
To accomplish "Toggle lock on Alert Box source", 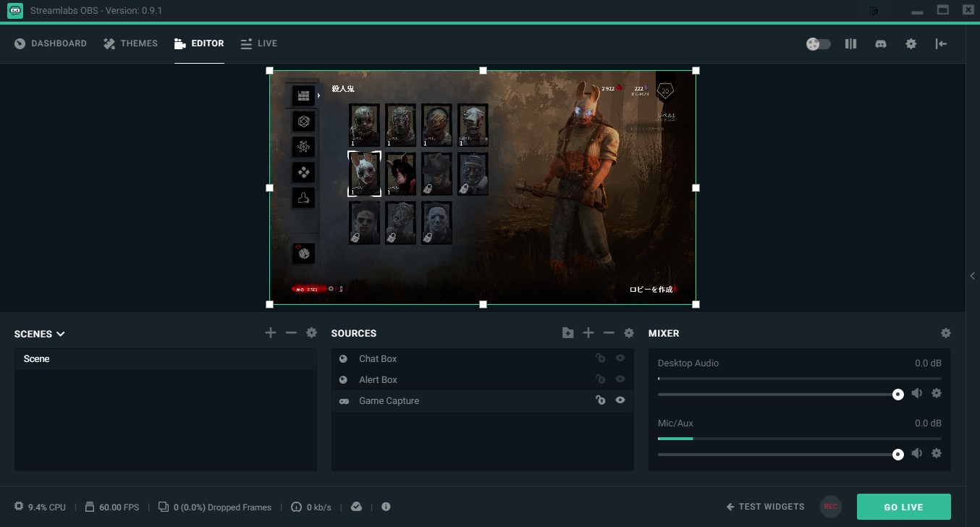I will click(x=600, y=379).
